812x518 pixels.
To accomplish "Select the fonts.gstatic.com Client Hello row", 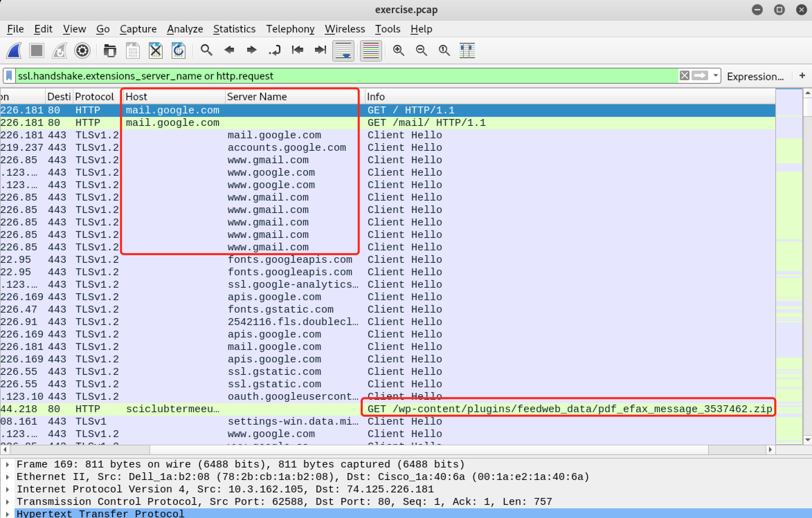I will 388,309.
